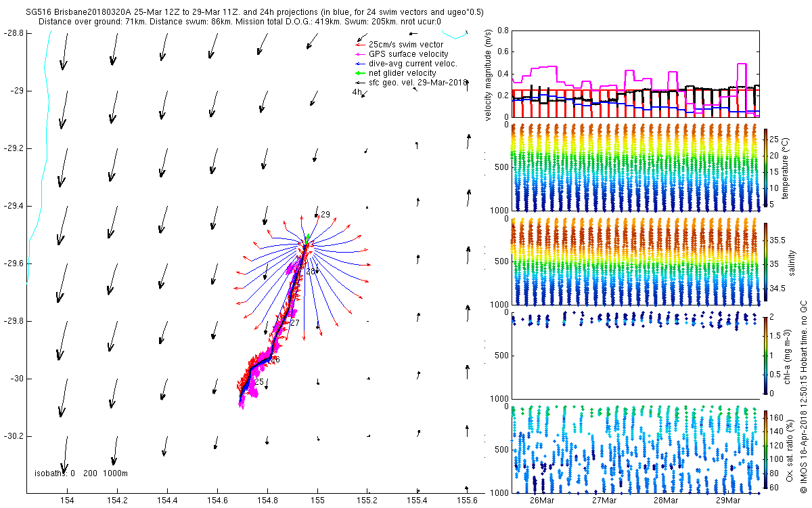
Task: Click day marker 27 on the glider track
Action: [294, 323]
